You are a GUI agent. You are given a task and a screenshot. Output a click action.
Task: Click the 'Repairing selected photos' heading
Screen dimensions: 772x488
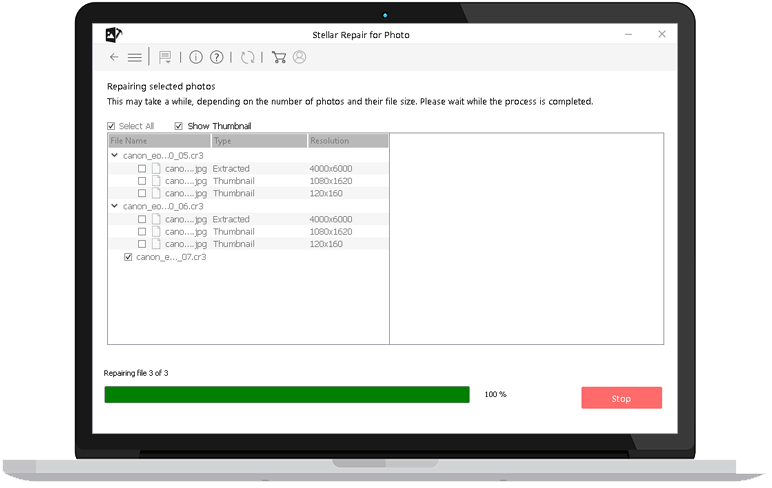click(161, 87)
